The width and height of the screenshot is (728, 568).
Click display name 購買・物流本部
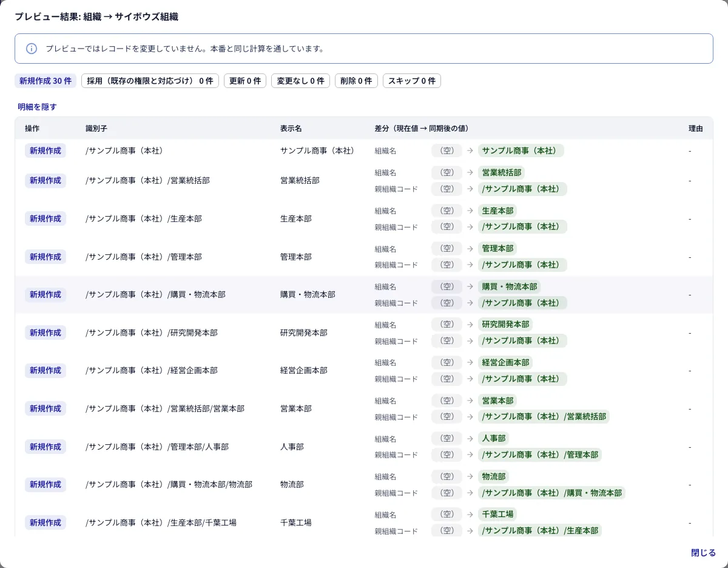click(308, 294)
